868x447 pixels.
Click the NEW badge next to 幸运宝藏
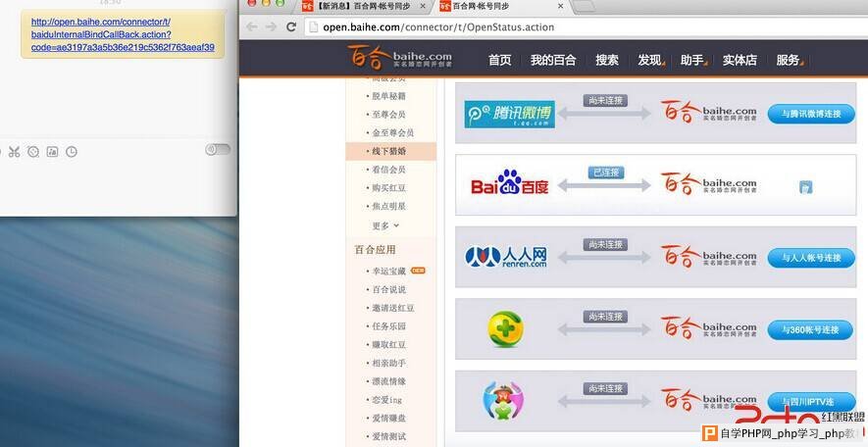[418, 271]
